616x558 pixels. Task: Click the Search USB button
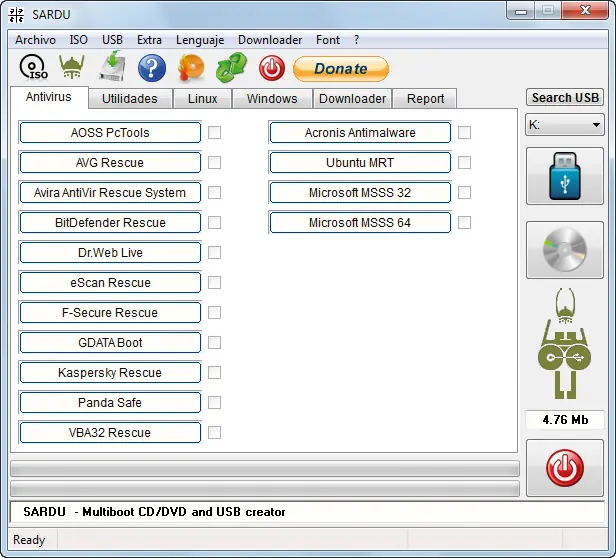[565, 97]
